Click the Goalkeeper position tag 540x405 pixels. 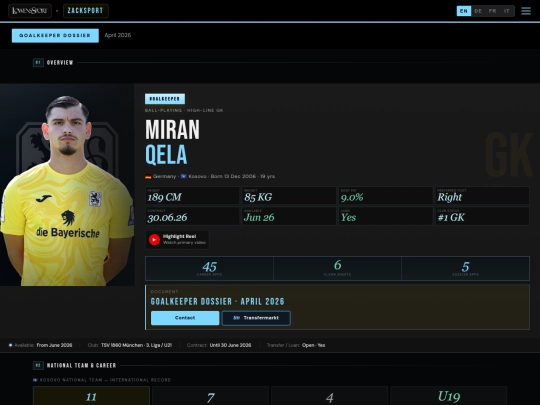coord(165,99)
